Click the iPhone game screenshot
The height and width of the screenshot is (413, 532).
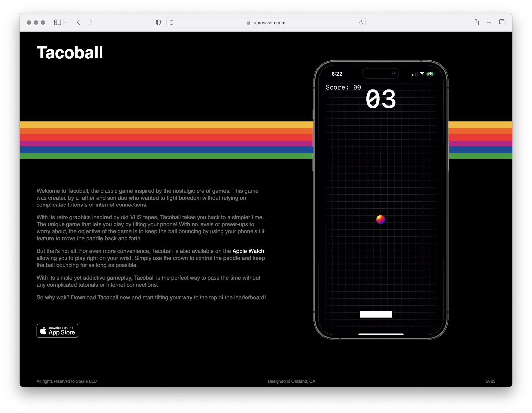pos(381,200)
